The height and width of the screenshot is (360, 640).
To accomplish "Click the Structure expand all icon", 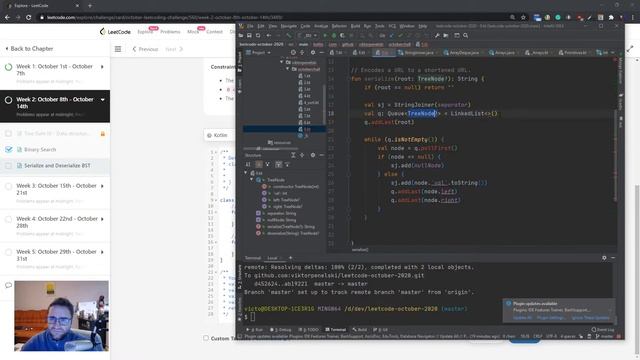I will 293,155.
